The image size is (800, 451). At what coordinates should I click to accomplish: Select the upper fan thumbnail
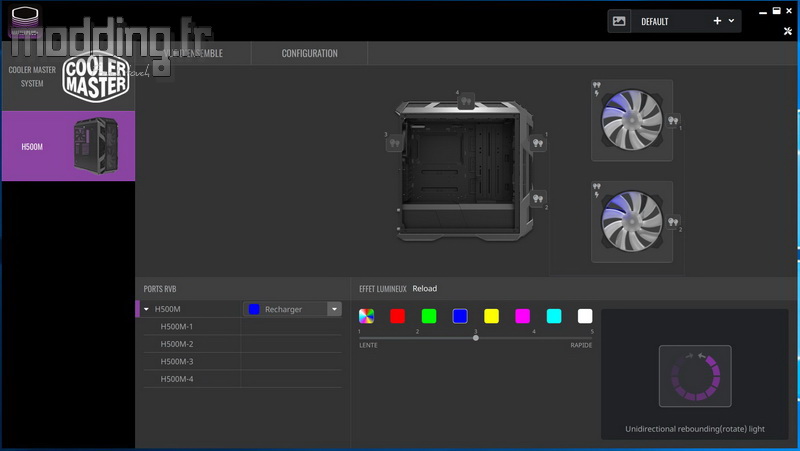[x=632, y=120]
